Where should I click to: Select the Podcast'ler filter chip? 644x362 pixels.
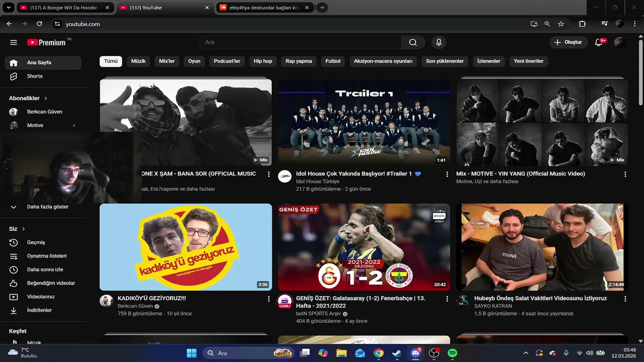(x=227, y=61)
